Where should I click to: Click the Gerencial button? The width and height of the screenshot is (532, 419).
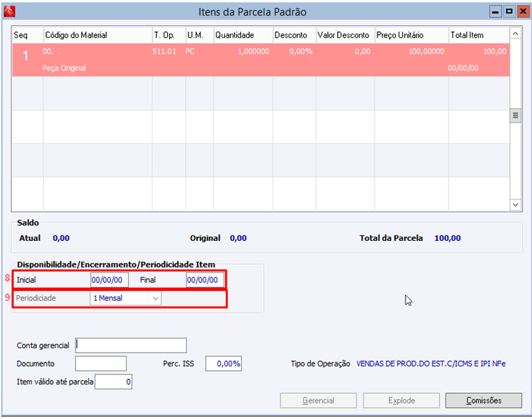coord(318,401)
